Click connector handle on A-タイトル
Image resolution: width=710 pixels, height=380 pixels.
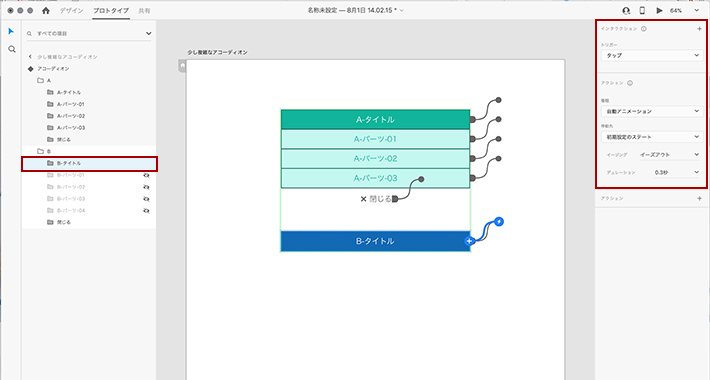point(472,120)
